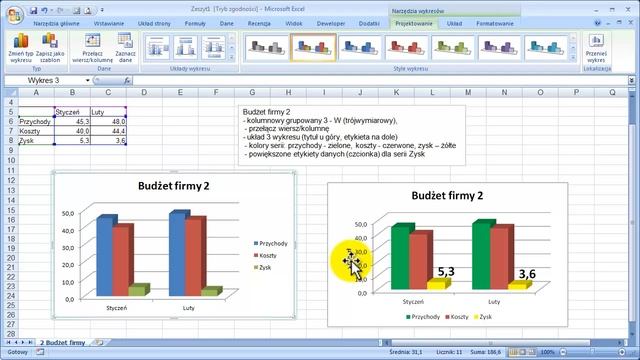
Task: Switch to Page Layout view in status bar
Action: pos(522,352)
